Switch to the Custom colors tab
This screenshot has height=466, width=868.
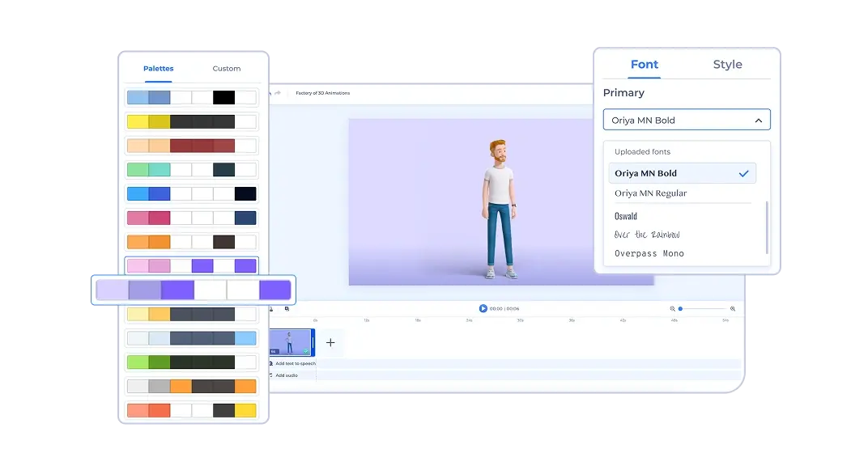[227, 69]
